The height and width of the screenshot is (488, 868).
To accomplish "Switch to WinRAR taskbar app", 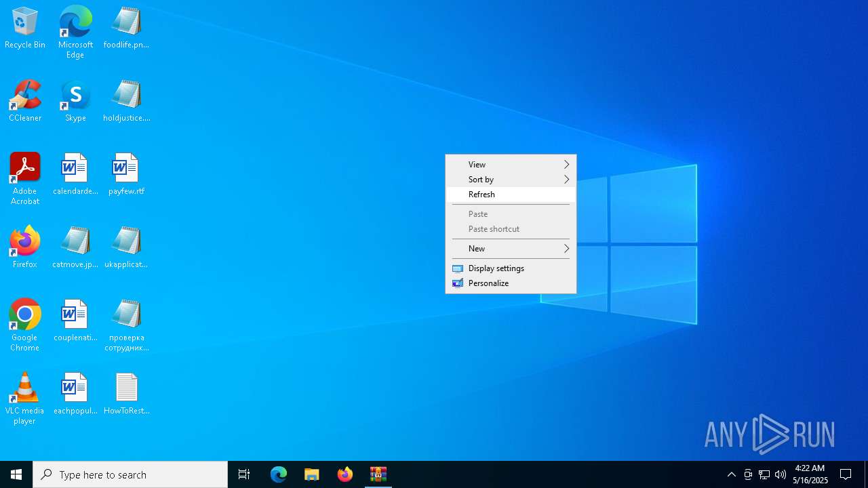I will (x=378, y=474).
